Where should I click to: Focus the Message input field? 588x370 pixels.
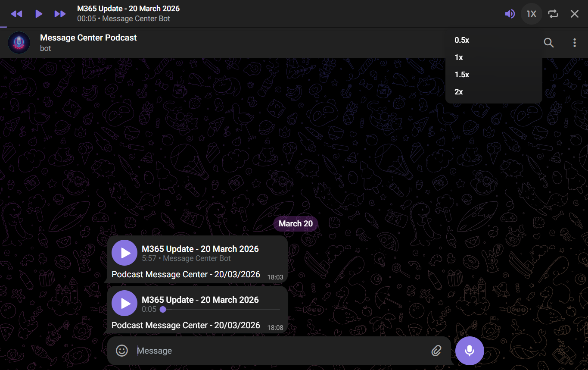point(280,351)
